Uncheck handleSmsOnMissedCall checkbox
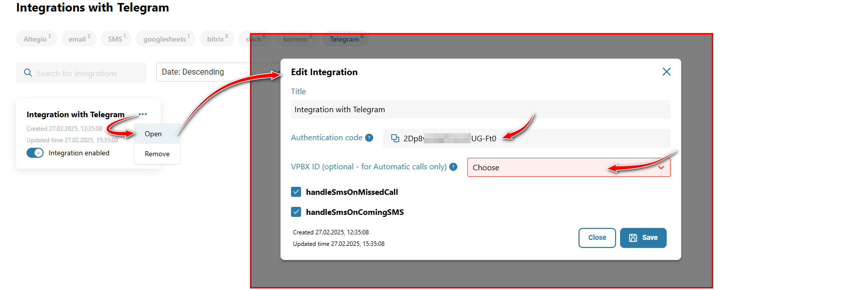Image resolution: width=868 pixels, height=290 pixels. click(x=296, y=192)
